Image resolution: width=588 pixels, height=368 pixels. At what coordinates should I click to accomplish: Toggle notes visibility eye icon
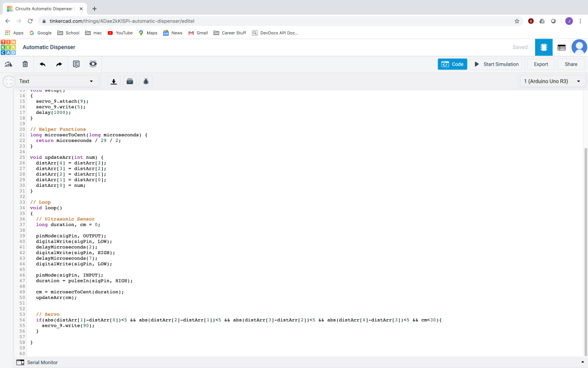pyautogui.click(x=93, y=64)
